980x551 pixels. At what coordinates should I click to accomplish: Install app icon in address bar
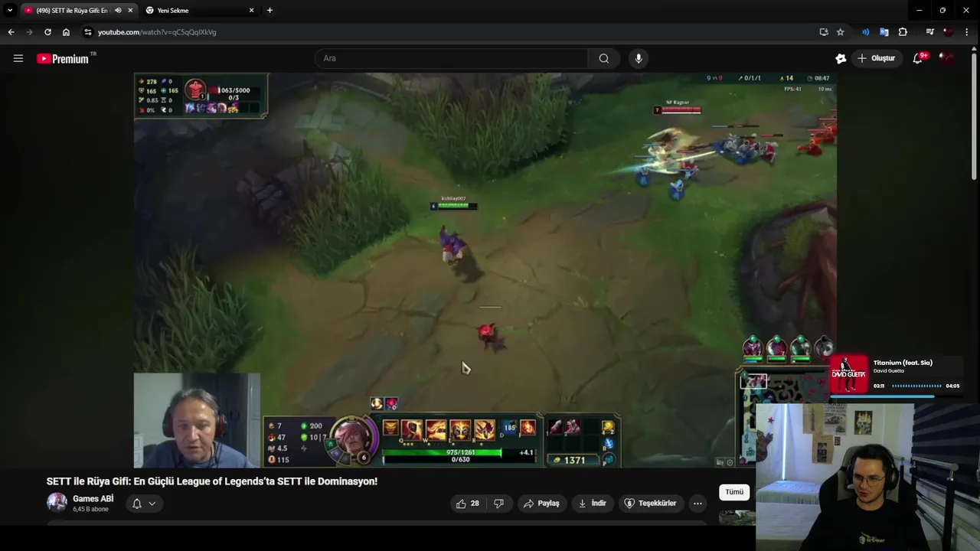coord(824,32)
